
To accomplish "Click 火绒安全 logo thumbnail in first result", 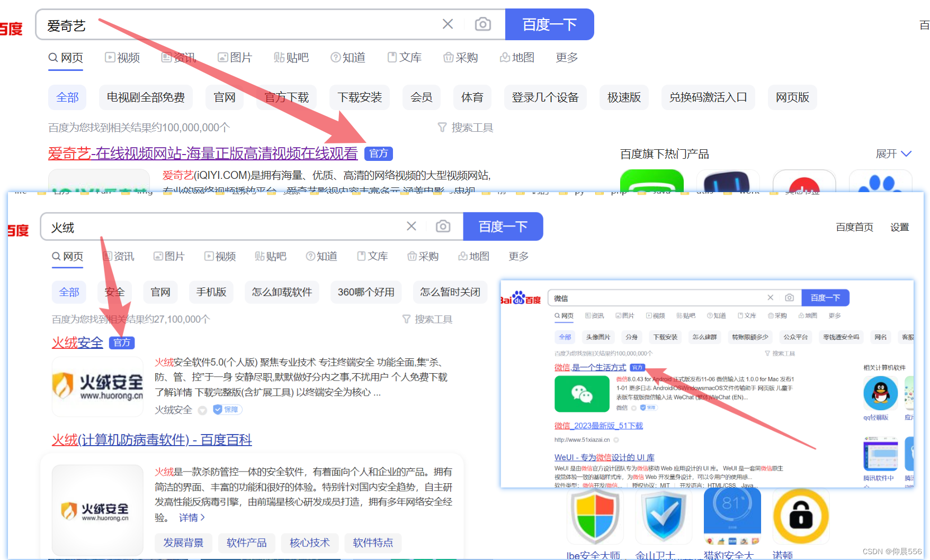I will click(97, 386).
